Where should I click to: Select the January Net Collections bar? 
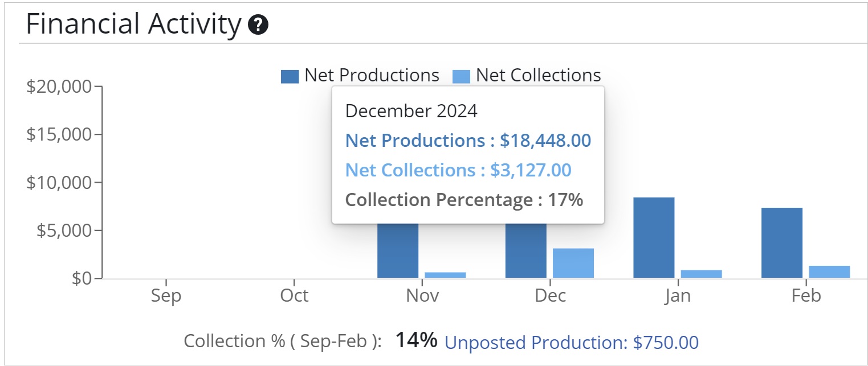point(701,274)
